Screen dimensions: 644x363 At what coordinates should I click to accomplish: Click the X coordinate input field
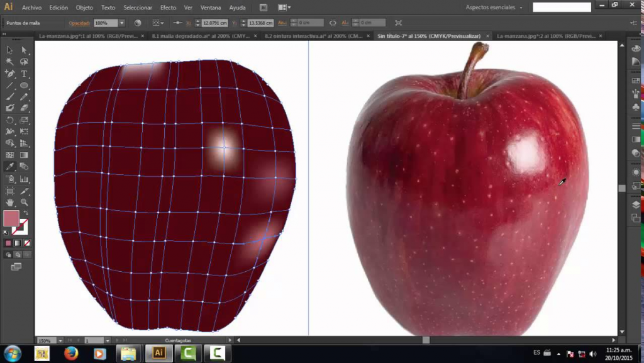point(216,23)
